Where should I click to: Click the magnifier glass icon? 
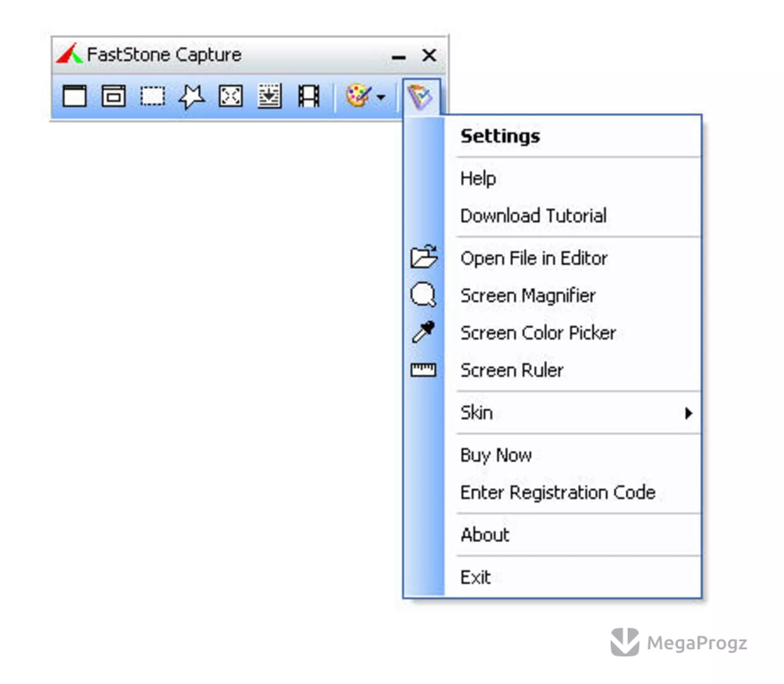coord(423,294)
